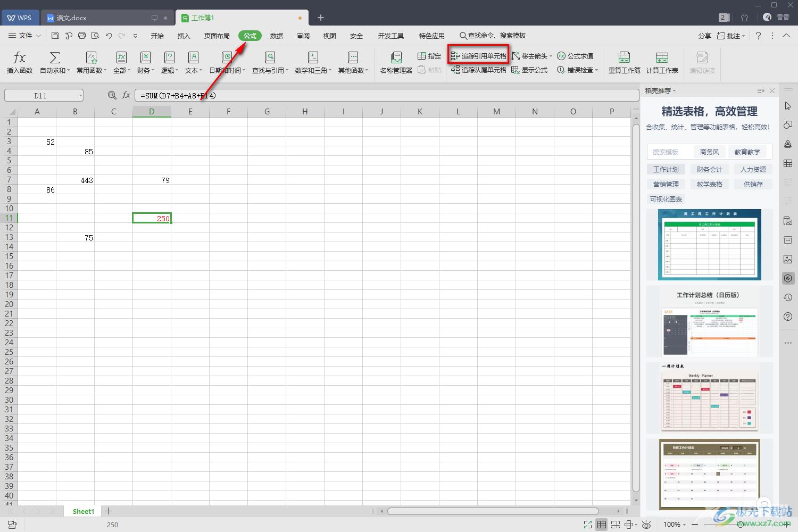This screenshot has width=798, height=532.
Task: Expand the All (全部) functions dropdown
Action: [129, 70]
